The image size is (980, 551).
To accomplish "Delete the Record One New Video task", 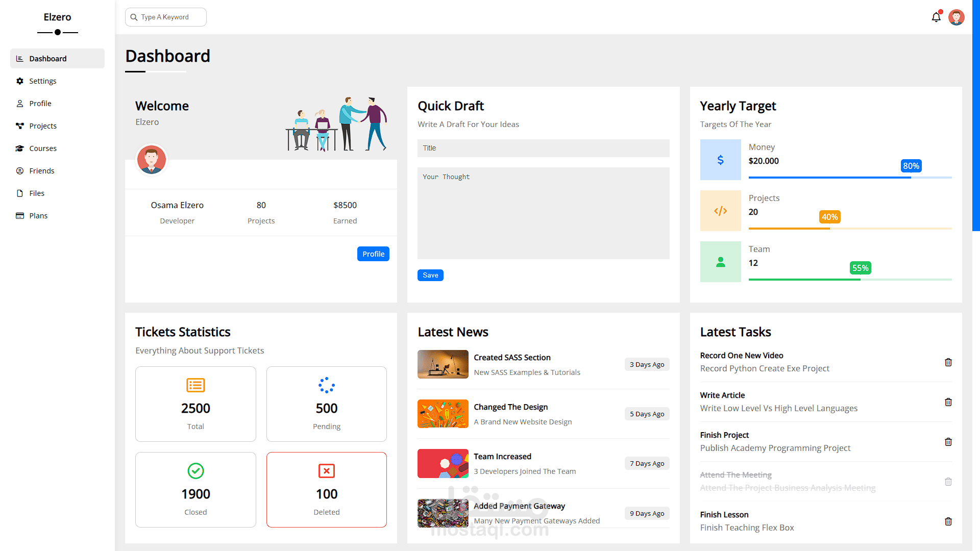I will coord(948,362).
